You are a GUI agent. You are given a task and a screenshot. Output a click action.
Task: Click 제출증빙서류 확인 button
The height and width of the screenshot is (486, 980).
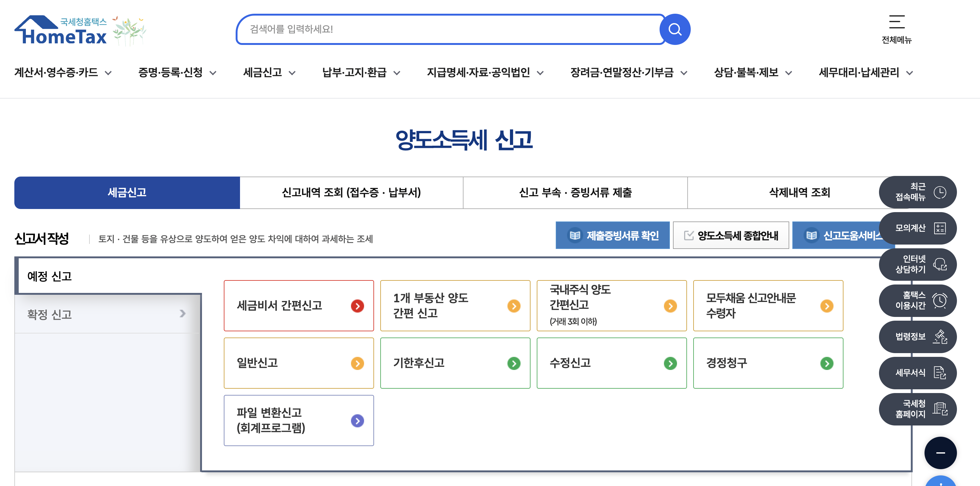point(612,236)
